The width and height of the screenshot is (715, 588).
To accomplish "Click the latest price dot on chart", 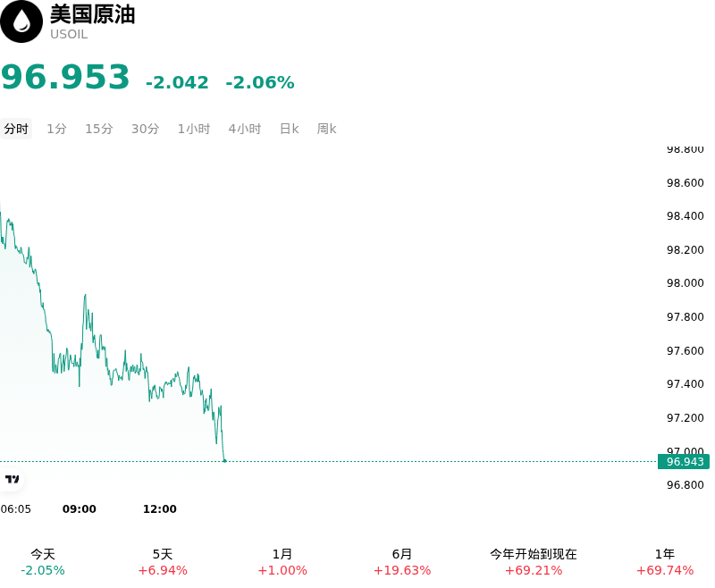I will click(x=225, y=461).
